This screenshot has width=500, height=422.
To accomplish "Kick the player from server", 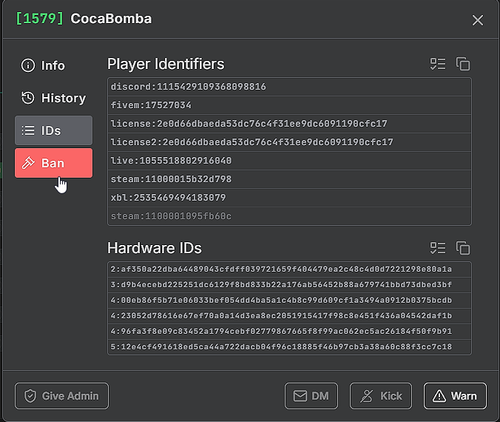I will click(381, 396).
